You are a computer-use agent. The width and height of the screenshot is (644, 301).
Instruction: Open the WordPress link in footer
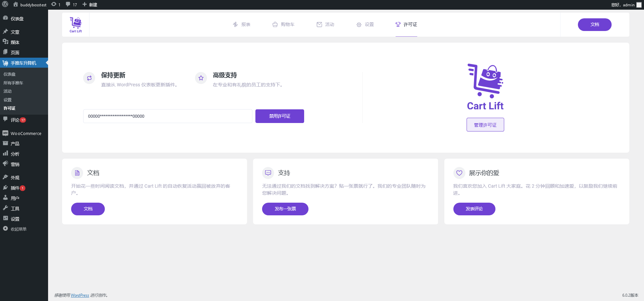click(80, 295)
